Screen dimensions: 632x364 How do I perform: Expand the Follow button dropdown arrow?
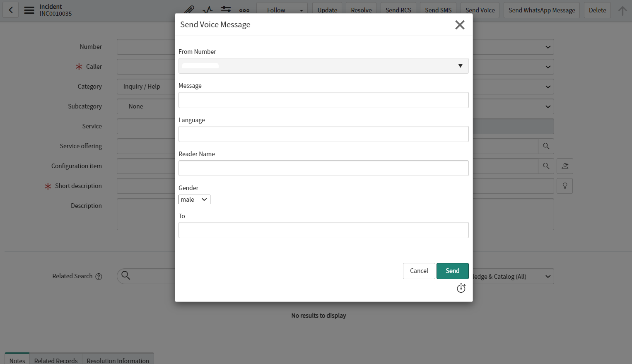(302, 10)
